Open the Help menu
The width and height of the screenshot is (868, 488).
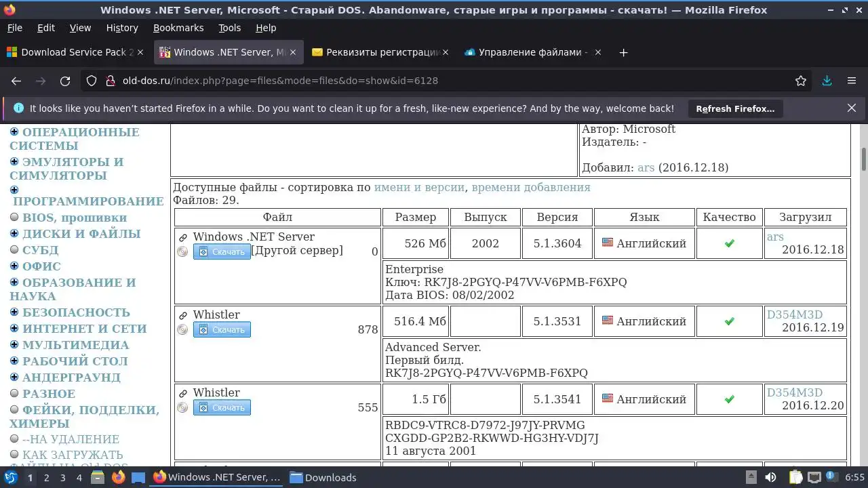(x=266, y=28)
